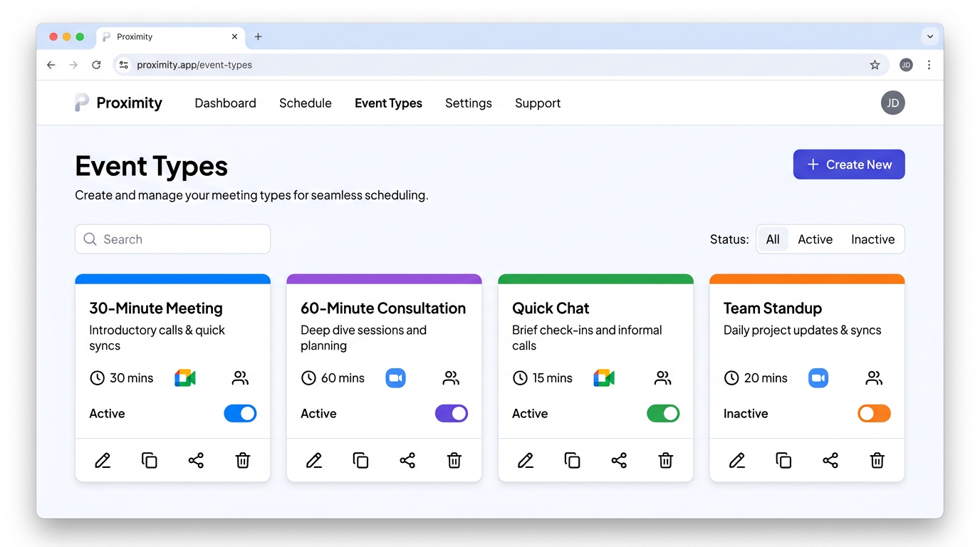Edit the 30-Minute Meeting event type
980x547 pixels.
(102, 460)
